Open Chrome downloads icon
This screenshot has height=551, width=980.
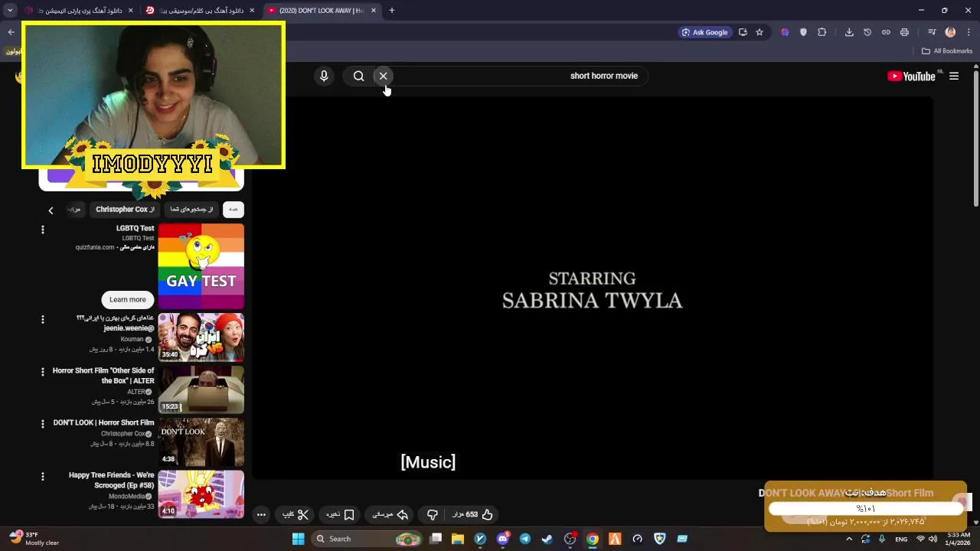(x=849, y=32)
